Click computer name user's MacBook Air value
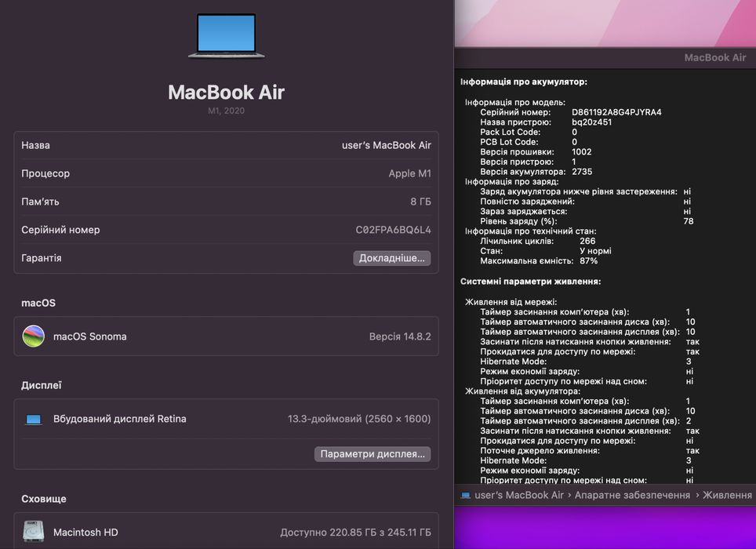The image size is (756, 549). [x=386, y=145]
